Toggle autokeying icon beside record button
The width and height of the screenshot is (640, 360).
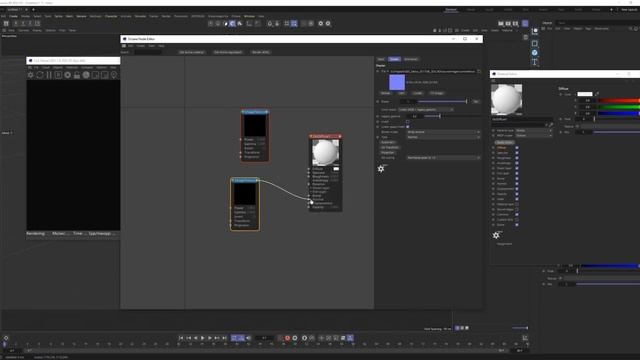pyautogui.click(x=295, y=338)
